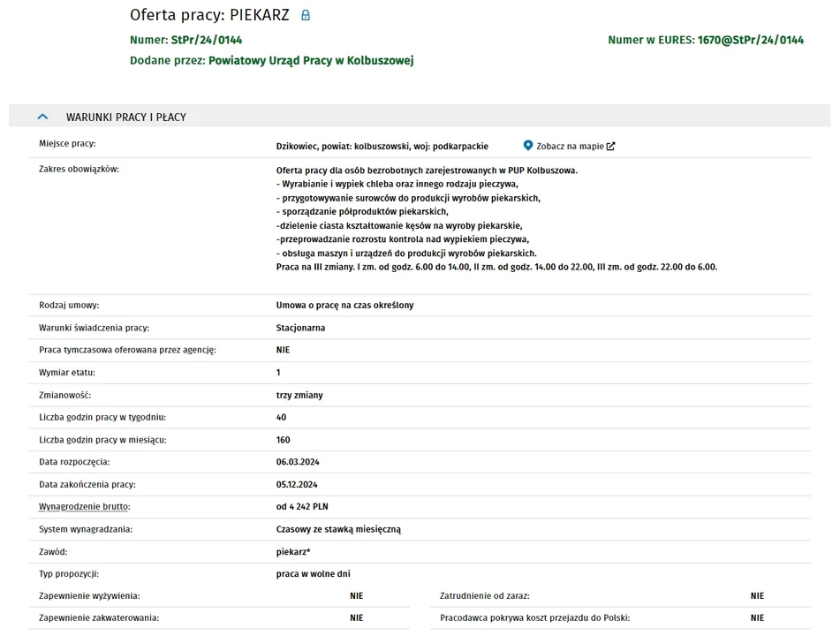Screen dimensions: 840x636
Task: Click the Wyrabianie i wypiek chleba duty line
Action: pyautogui.click(x=397, y=184)
